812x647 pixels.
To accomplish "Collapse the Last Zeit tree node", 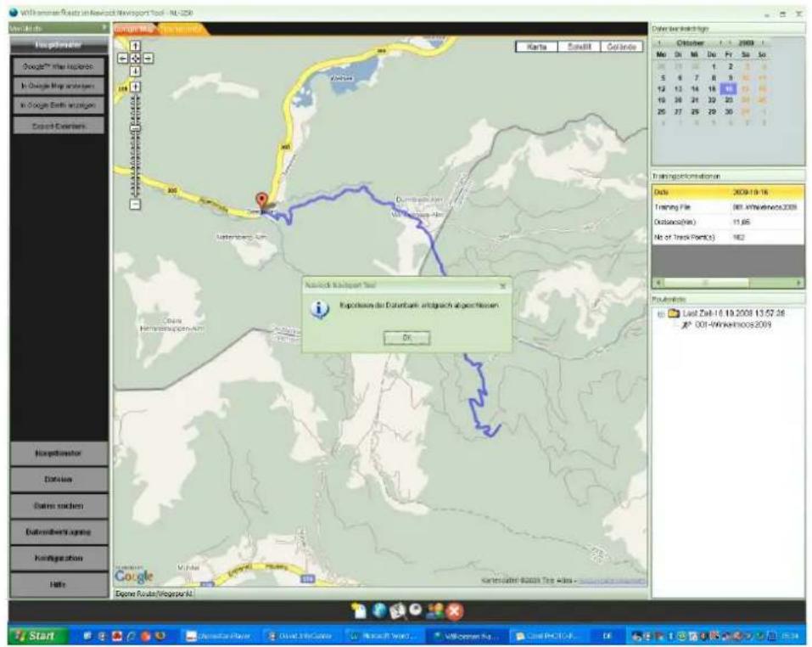I will [661, 313].
